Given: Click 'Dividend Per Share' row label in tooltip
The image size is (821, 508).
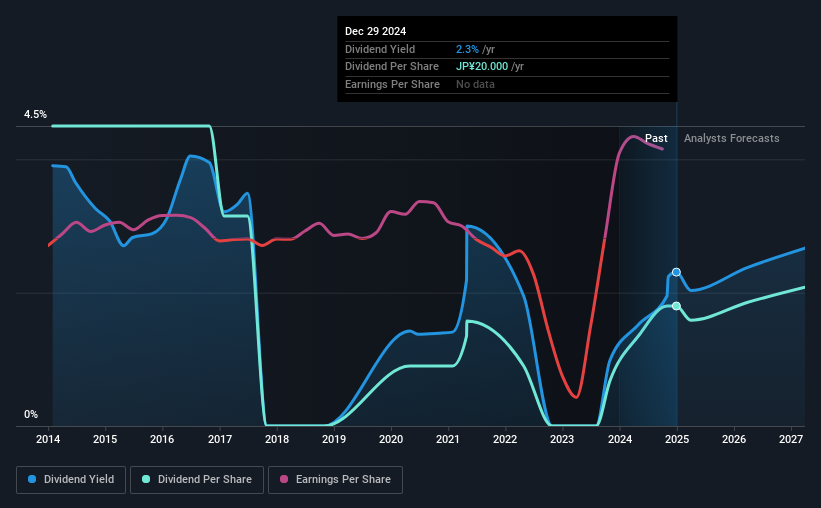Looking at the screenshot, I should coord(392,67).
